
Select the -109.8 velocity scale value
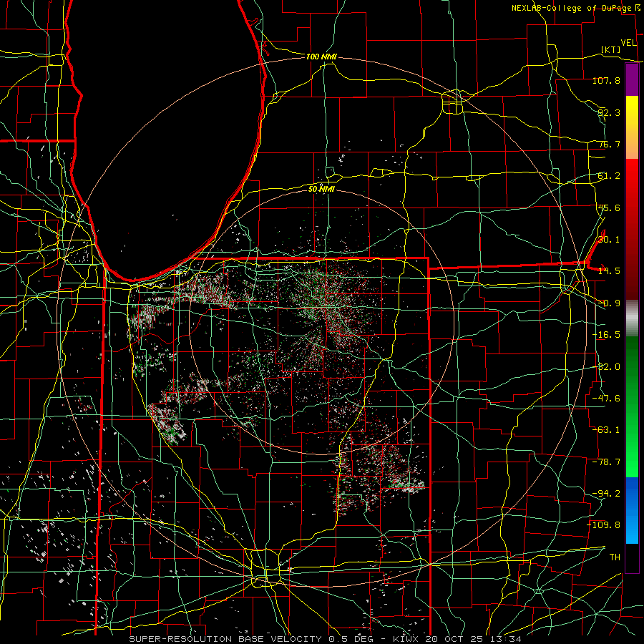pyautogui.click(x=604, y=525)
